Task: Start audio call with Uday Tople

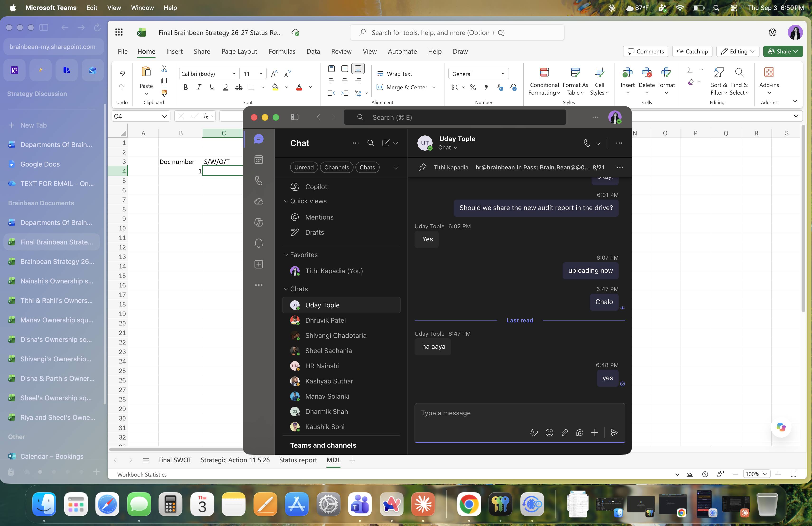Action: pos(586,143)
